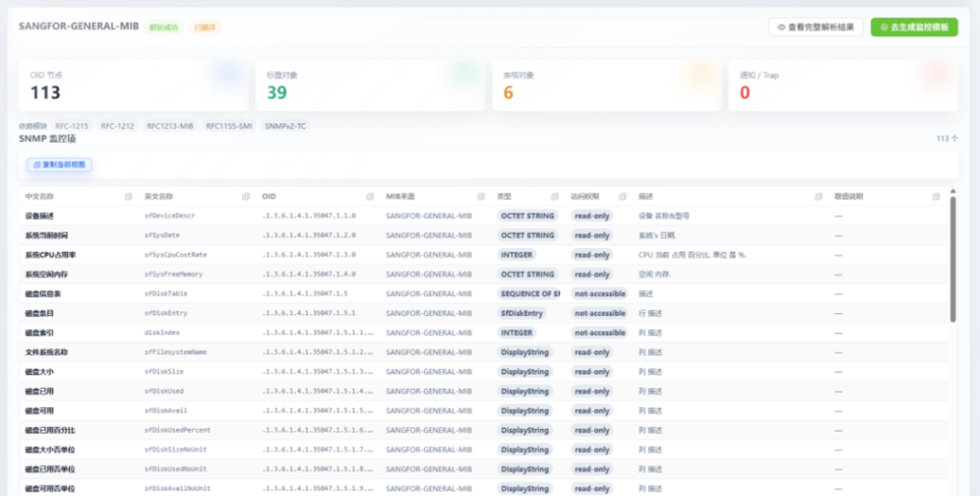Click copy icon in 访问权限 column header

[622, 196]
